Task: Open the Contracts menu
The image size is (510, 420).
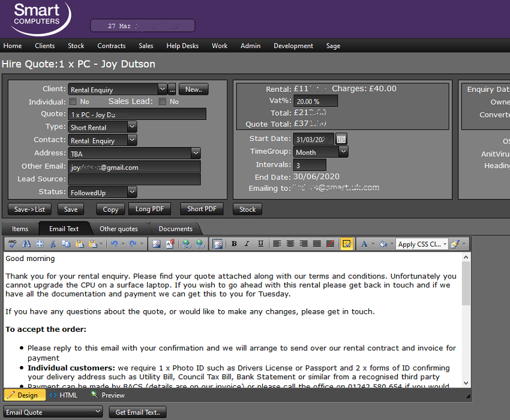Action: click(111, 46)
